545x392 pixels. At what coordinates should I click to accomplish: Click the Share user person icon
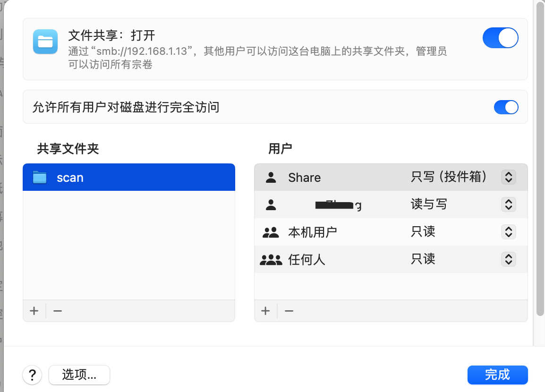click(271, 178)
